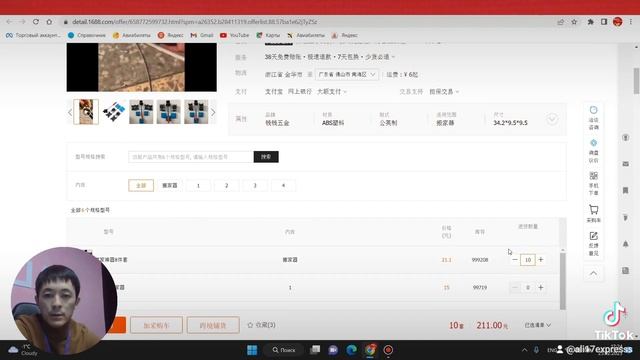The image size is (640, 360).
Task: Open Task View on the taskbar
Action: 315,350
